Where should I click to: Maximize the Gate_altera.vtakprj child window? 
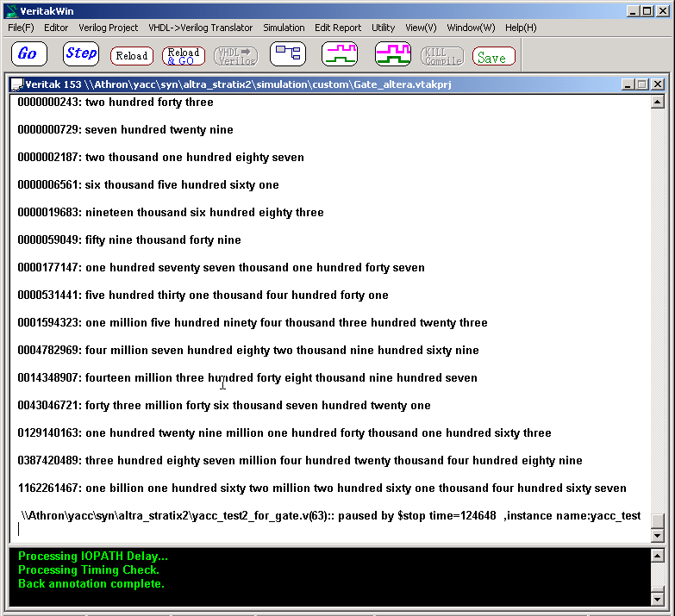click(641, 84)
